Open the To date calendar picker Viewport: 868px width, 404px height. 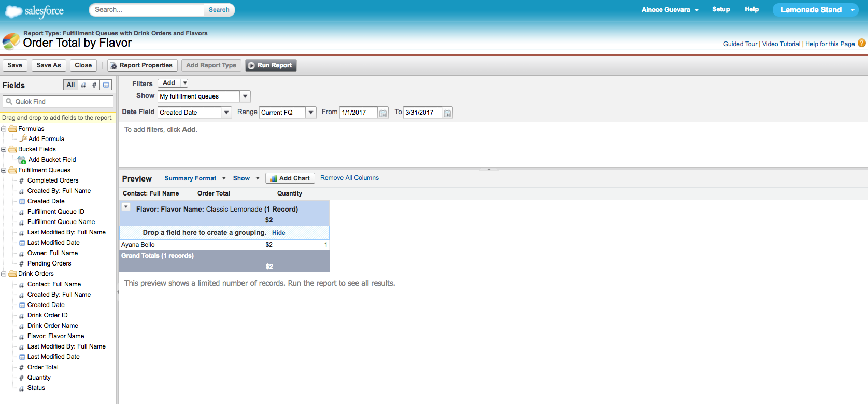click(x=447, y=113)
